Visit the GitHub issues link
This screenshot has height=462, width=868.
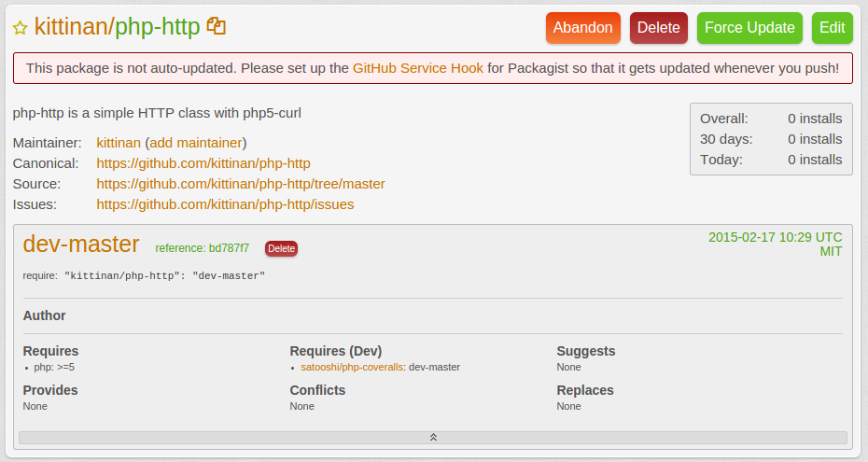pyautogui.click(x=225, y=204)
